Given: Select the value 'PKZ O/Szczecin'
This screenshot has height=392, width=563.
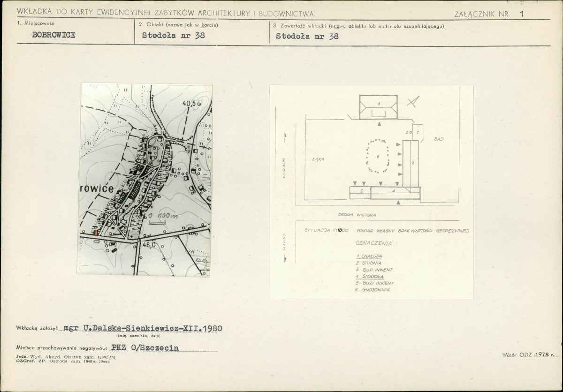Looking at the screenshot, I should (145, 348).
